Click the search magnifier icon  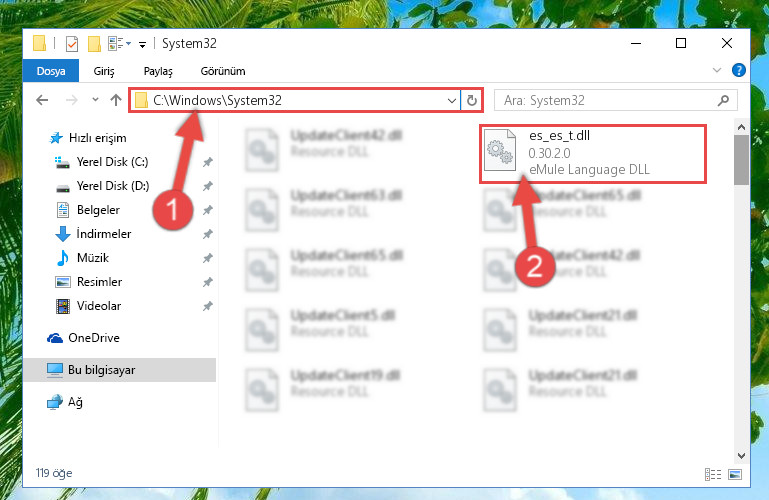(x=723, y=100)
